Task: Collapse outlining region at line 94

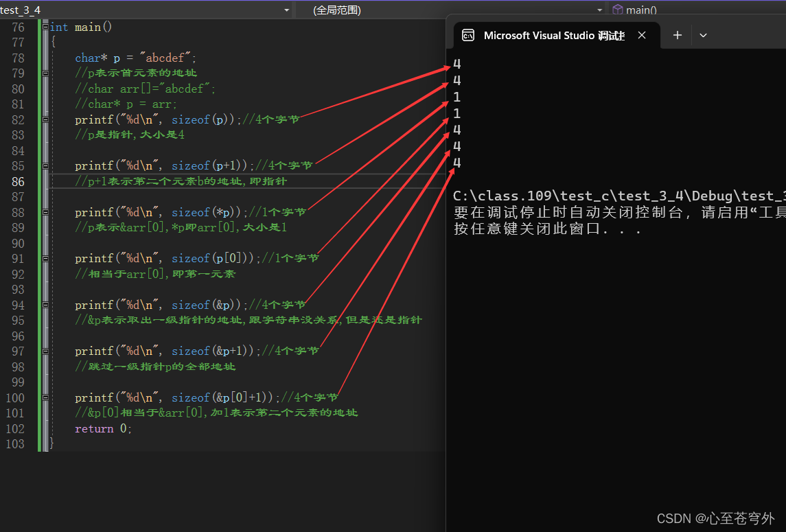Action: tap(45, 305)
